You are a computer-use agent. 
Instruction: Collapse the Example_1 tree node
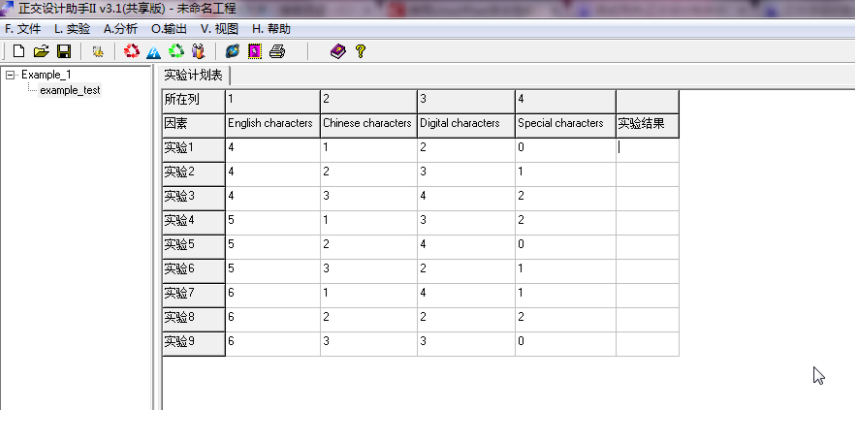click(10, 75)
